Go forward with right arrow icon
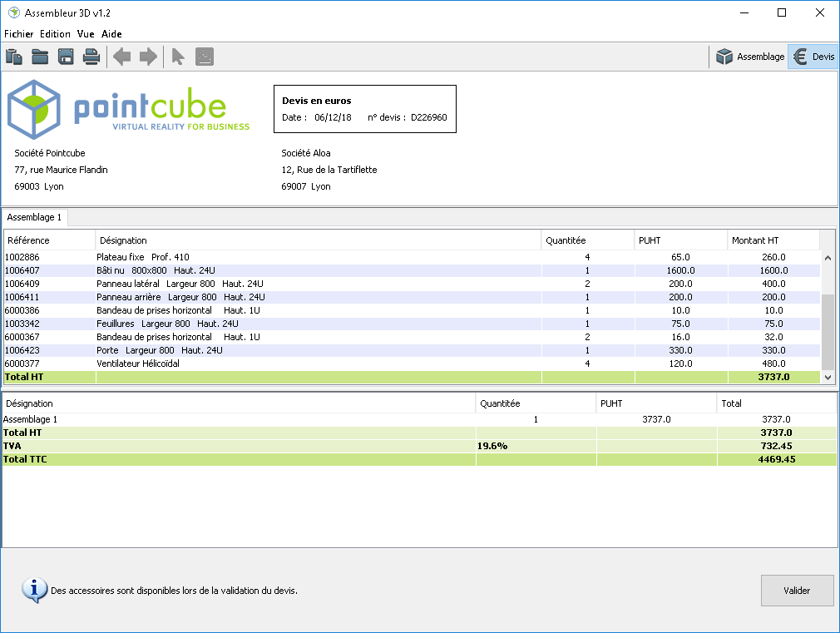 click(148, 57)
